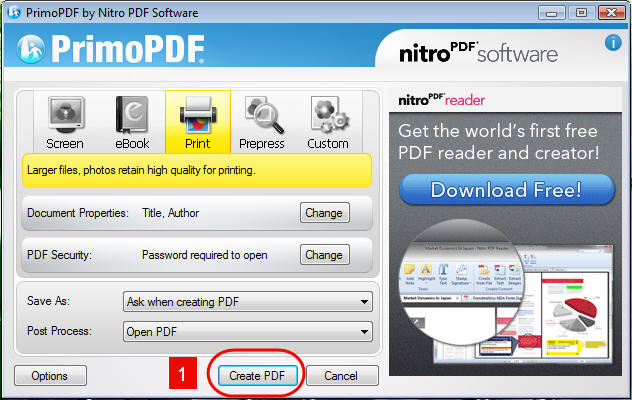Select the eBook profile icon
This screenshot has height=400, width=632.
tap(132, 123)
